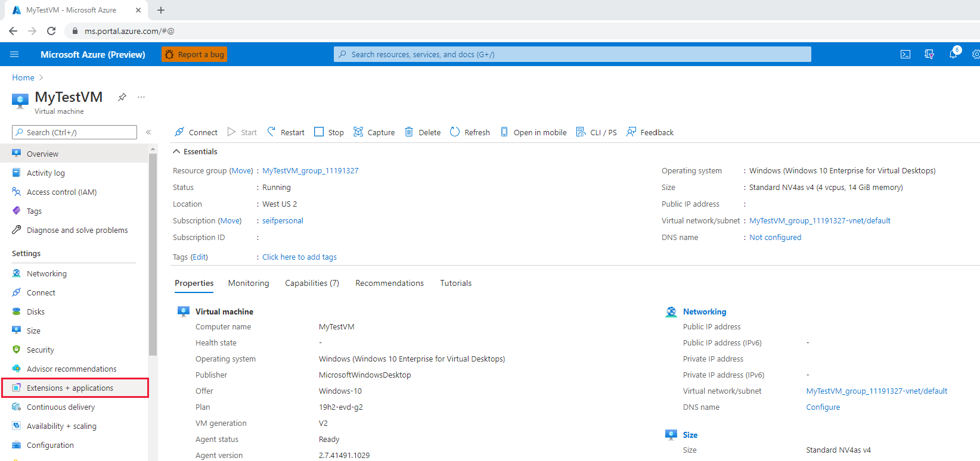The height and width of the screenshot is (461, 980).
Task: Click Edit next to Tags
Action: pyautogui.click(x=199, y=257)
